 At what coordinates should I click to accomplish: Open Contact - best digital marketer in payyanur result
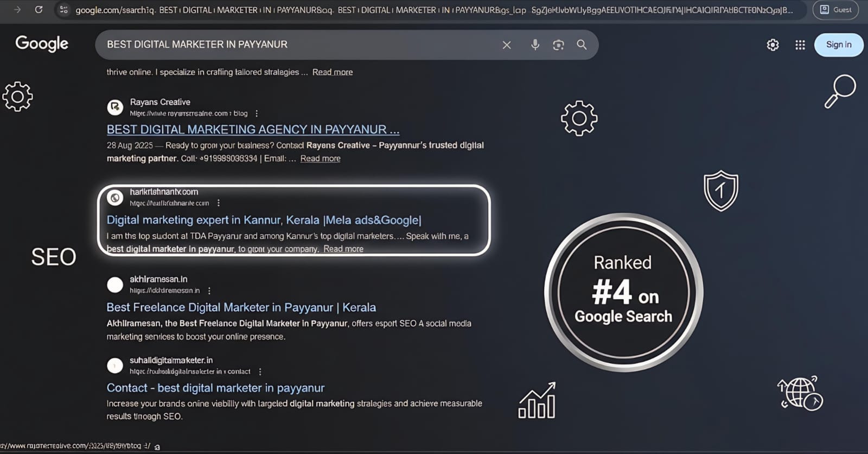216,388
